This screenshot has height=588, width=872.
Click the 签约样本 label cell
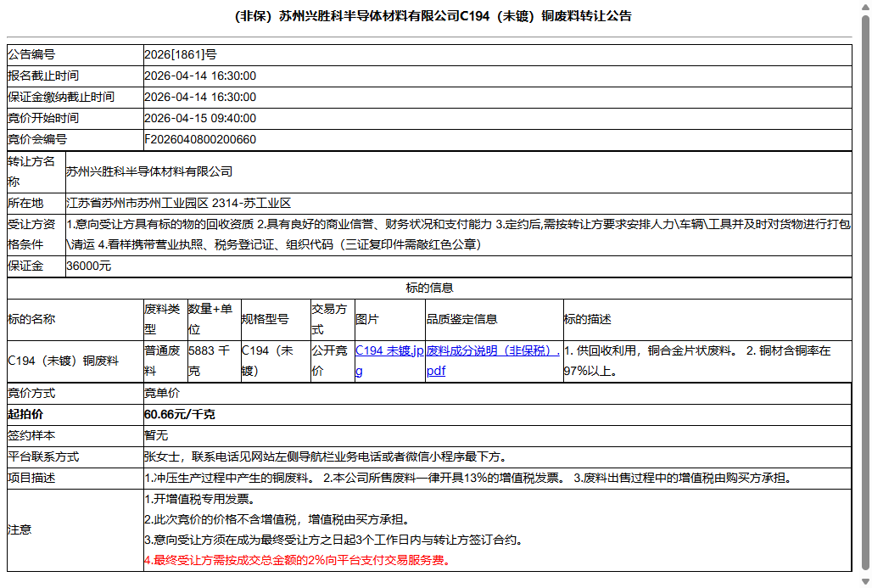click(75, 435)
